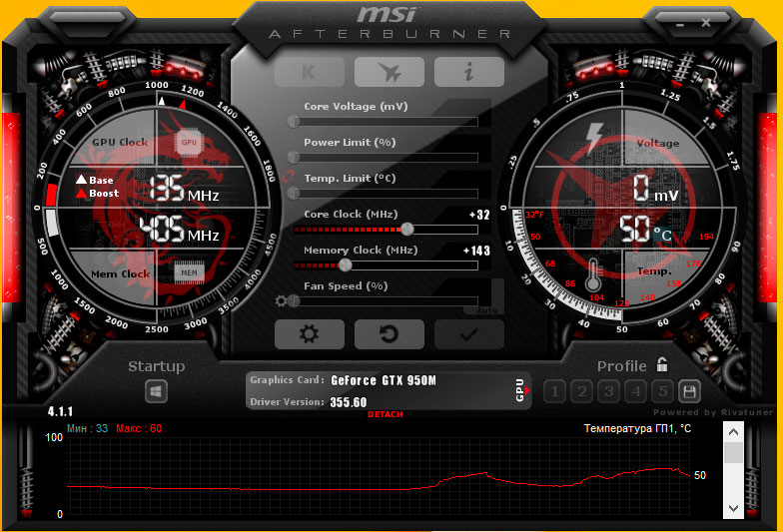Viewport: 783px width, 532px height.
Task: Click the monitor graph scrollbar thumb
Action: tap(733, 453)
